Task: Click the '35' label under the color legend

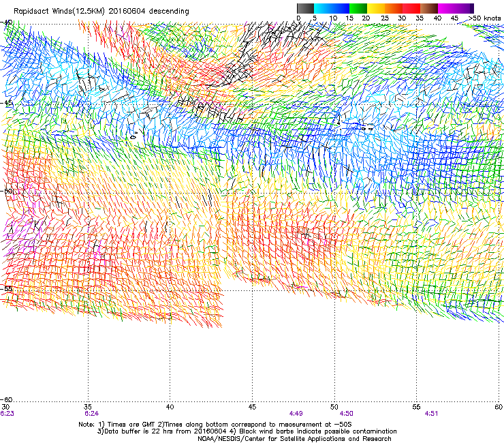Action: [x=420, y=18]
